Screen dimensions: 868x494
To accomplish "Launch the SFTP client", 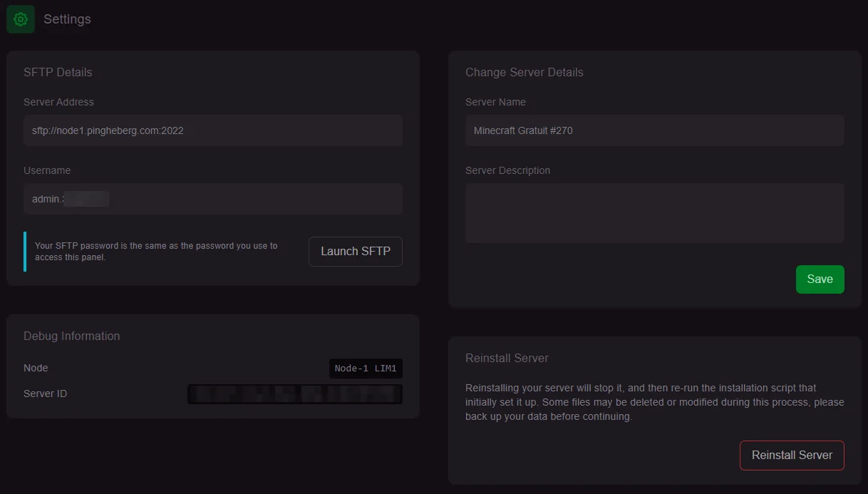I will pos(356,252).
